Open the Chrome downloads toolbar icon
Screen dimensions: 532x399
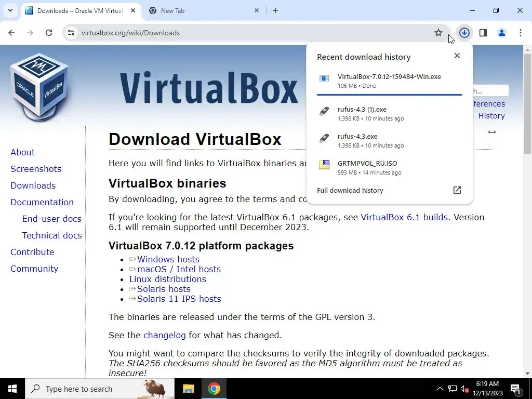tap(464, 33)
